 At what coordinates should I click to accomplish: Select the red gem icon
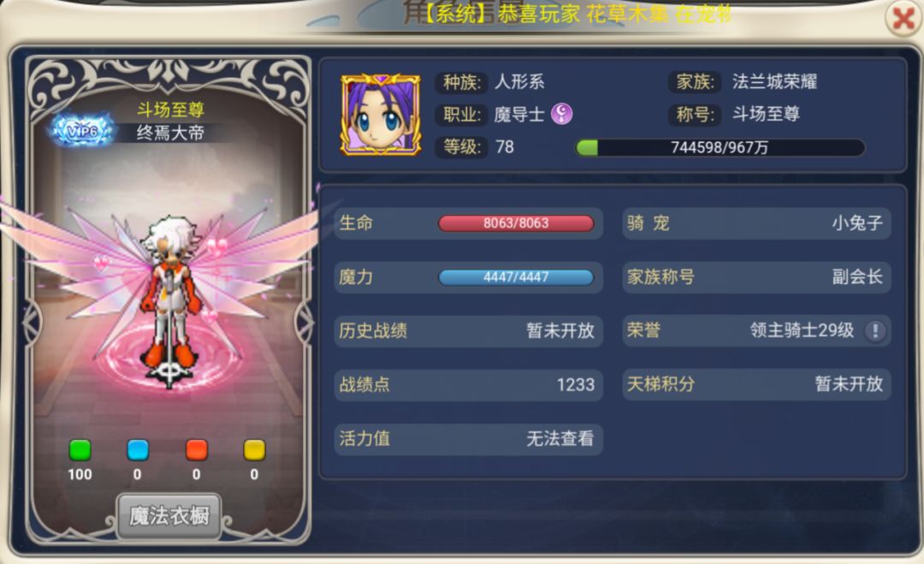pyautogui.click(x=196, y=450)
